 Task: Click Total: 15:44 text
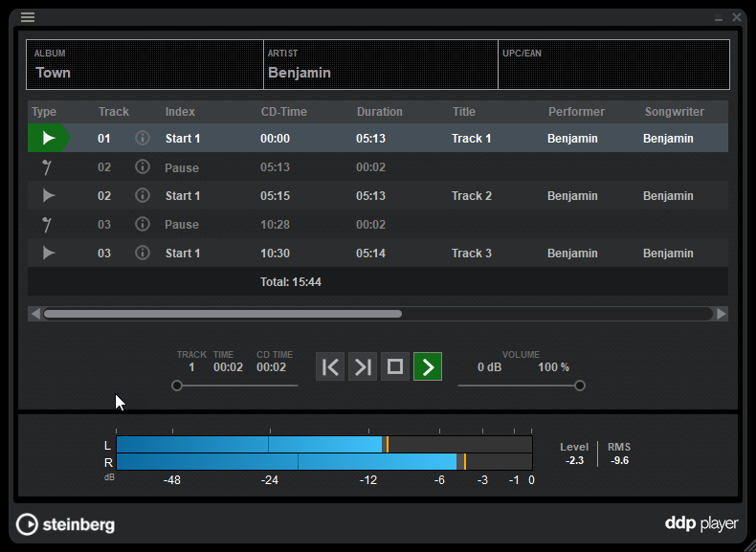(291, 282)
